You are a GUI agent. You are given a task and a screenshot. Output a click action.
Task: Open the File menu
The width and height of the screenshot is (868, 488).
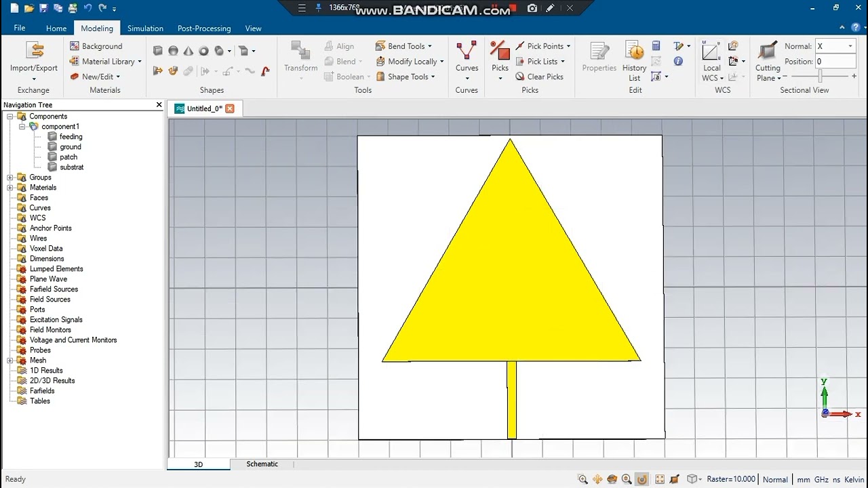(20, 28)
